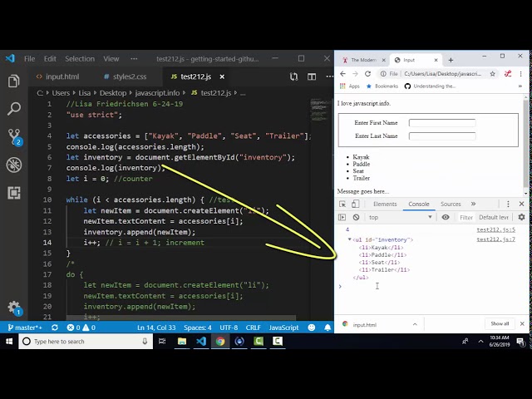This screenshot has width=532, height=399.
Task: Open the File menu in VS Code
Action: [x=30, y=59]
